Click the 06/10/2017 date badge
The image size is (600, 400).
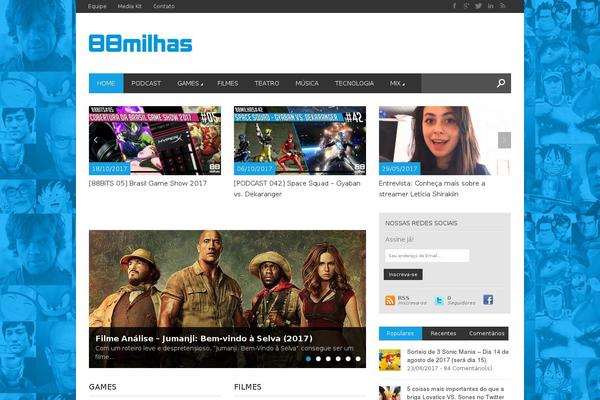tap(254, 169)
